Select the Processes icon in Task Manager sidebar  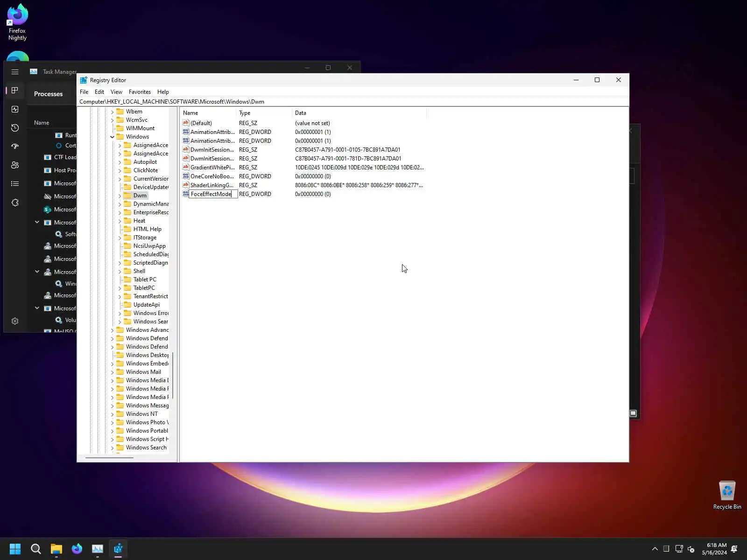pos(15,90)
